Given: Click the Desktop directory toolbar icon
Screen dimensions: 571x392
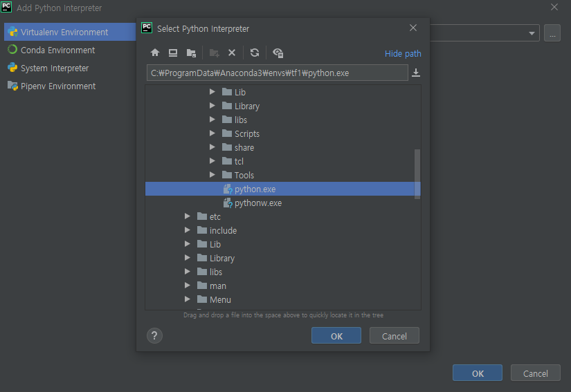Looking at the screenshot, I should pyautogui.click(x=173, y=53).
